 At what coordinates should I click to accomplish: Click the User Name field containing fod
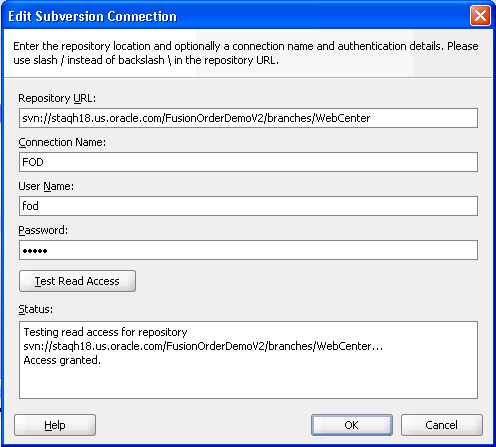pyautogui.click(x=248, y=206)
